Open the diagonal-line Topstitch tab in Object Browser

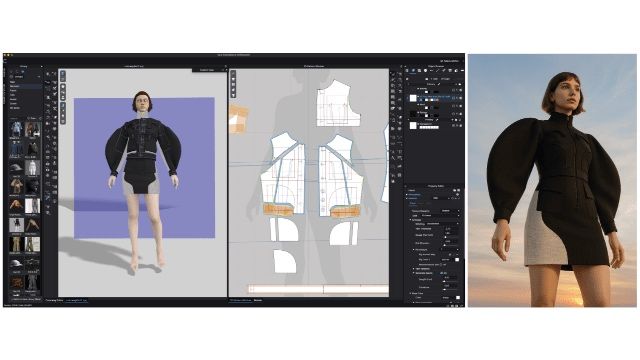pyautogui.click(x=438, y=71)
